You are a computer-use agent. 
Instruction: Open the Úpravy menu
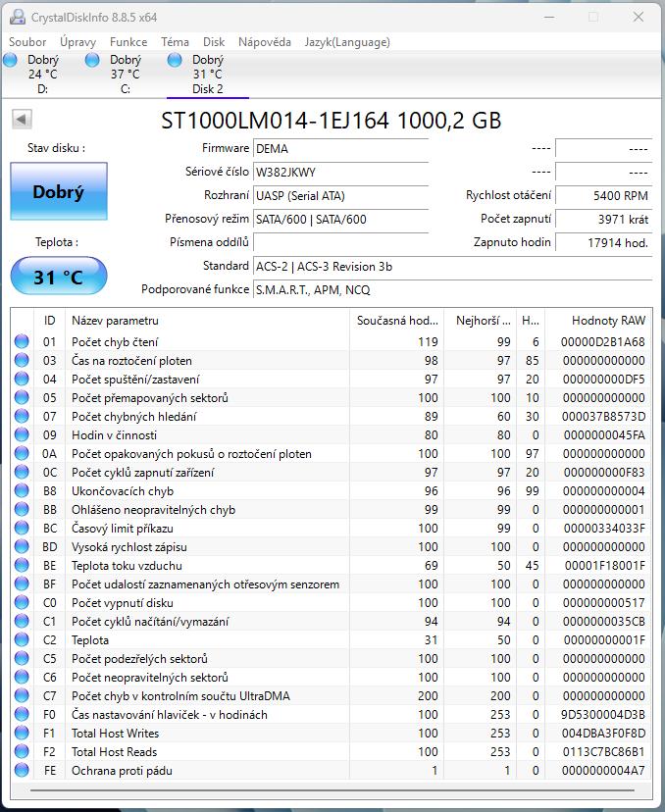click(x=77, y=42)
